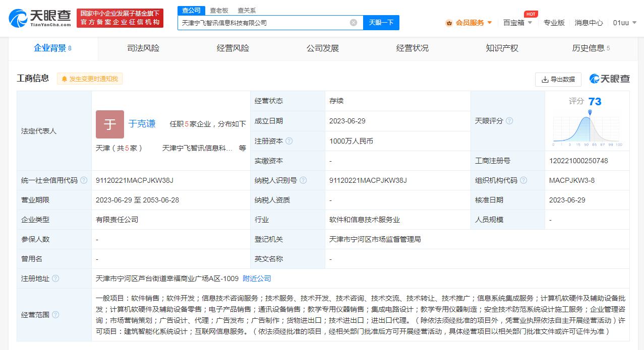
Task: Click credit code 91120221MACPJKW38J under 统一社会信用代码
Action: (x=135, y=180)
